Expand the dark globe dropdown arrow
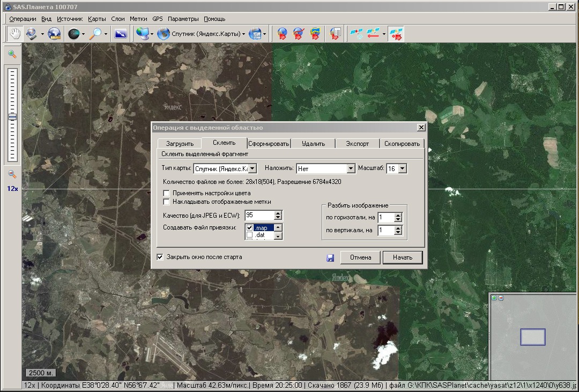The height and width of the screenshot is (392, 579). tap(83, 34)
